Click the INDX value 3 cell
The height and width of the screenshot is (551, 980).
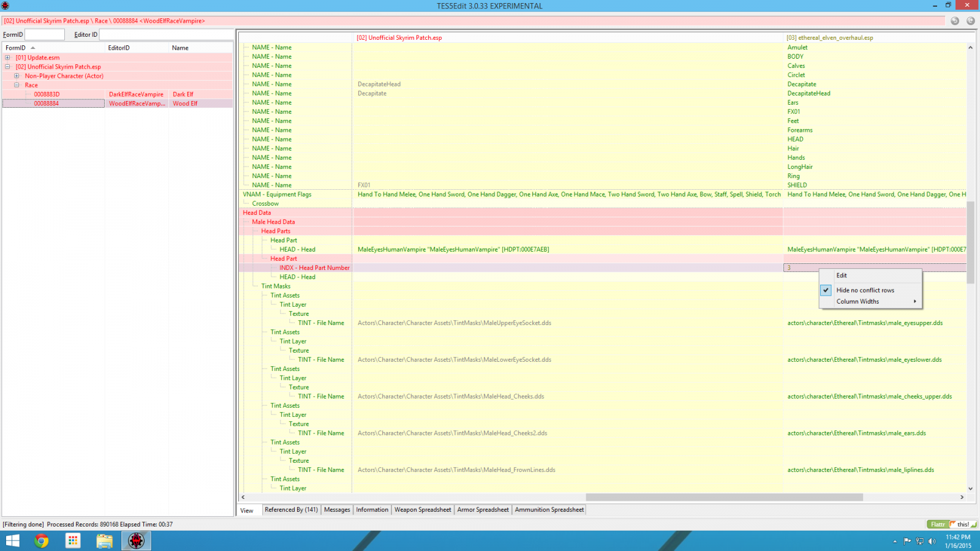(x=875, y=268)
